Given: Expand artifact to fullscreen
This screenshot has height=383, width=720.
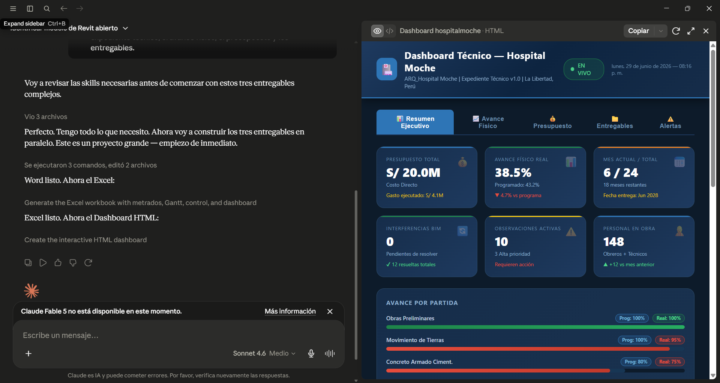Looking at the screenshot, I should coord(691,31).
